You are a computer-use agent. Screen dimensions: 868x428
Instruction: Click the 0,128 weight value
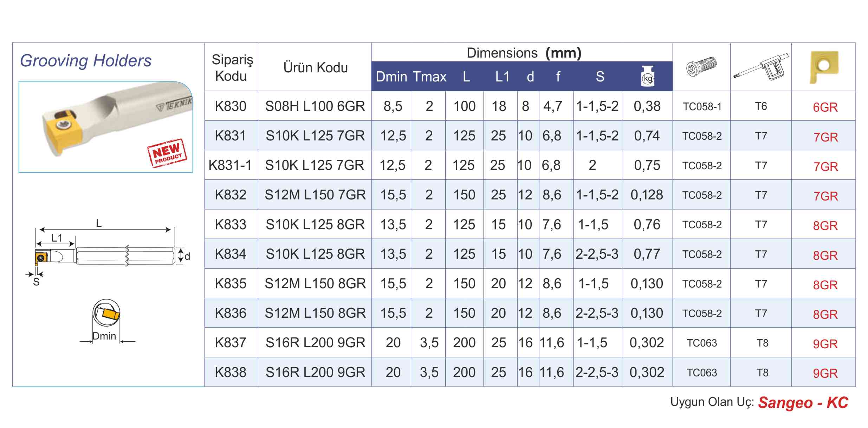pos(647,195)
